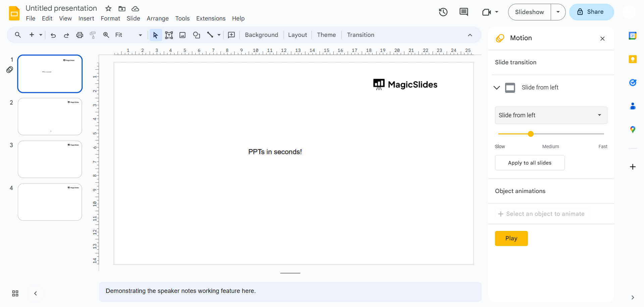Click the Undo arrow icon
The width and height of the screenshot is (644, 307).
click(53, 35)
